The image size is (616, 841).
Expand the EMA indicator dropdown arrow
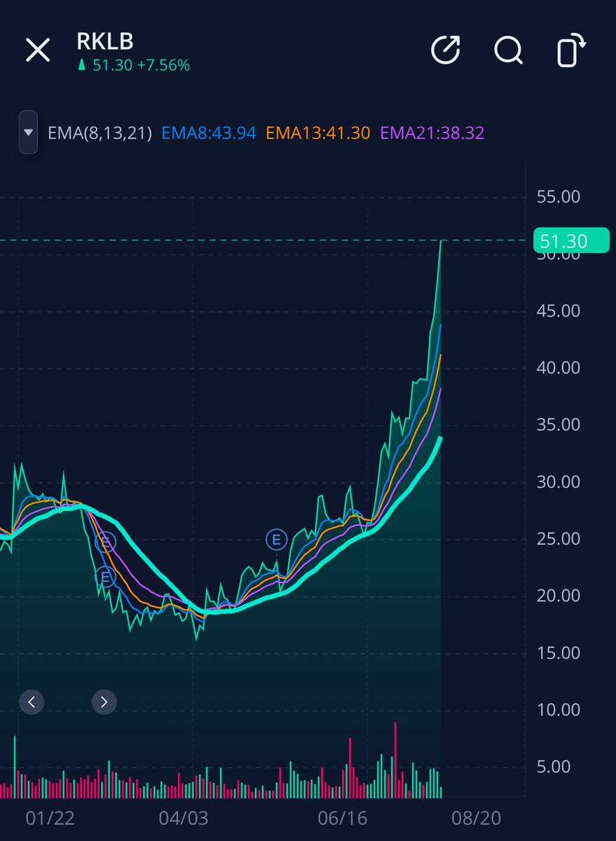[x=28, y=132]
